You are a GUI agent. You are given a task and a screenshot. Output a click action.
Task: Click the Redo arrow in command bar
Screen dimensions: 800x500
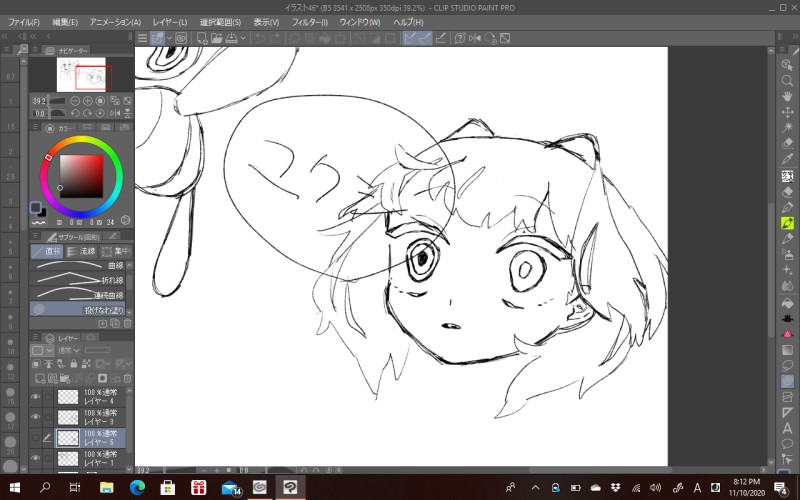pos(275,38)
